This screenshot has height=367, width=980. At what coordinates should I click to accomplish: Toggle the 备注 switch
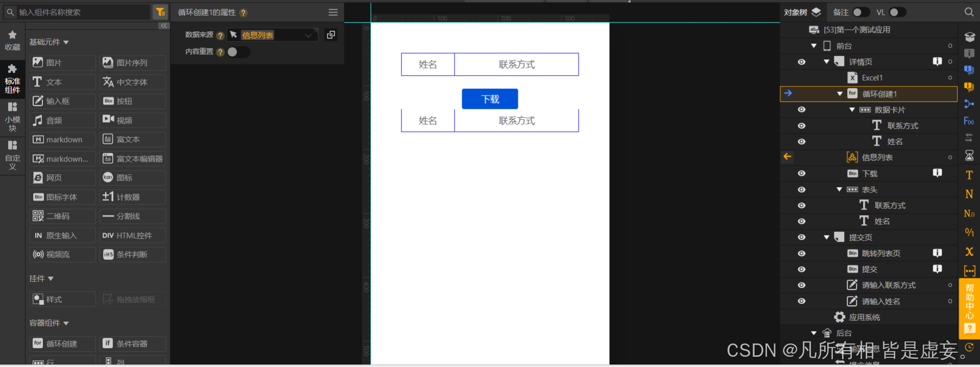pyautogui.click(x=861, y=12)
